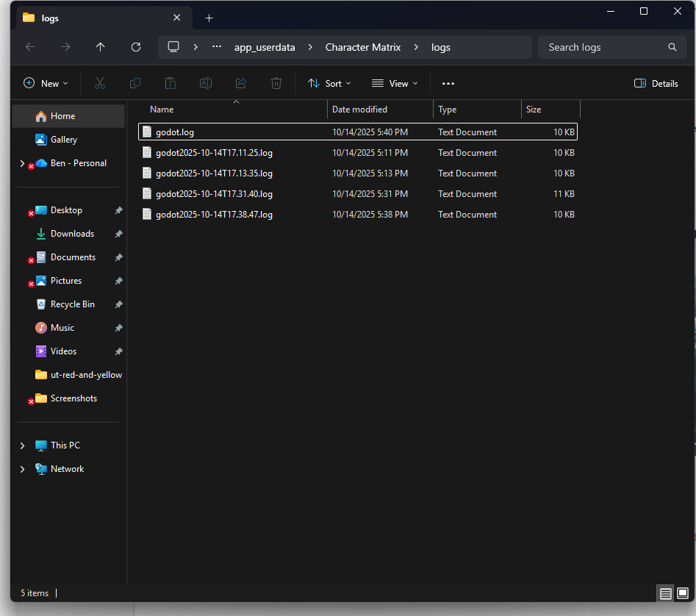Viewport: 696px width, 616px height.
Task: Sort by the Type column header
Action: [x=477, y=110]
